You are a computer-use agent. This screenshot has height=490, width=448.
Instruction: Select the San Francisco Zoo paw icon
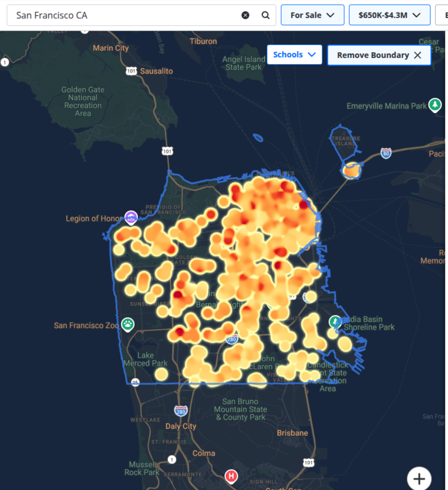click(x=128, y=325)
